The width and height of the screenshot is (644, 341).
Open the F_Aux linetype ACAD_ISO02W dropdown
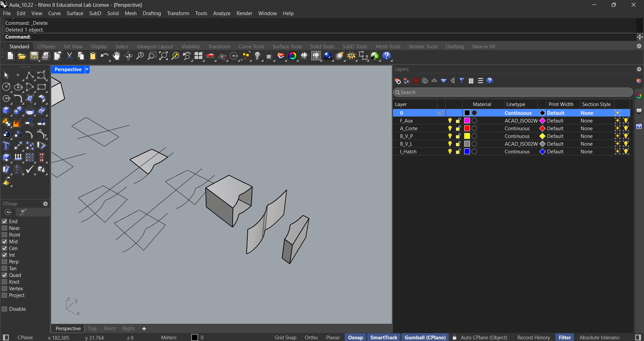pos(521,121)
